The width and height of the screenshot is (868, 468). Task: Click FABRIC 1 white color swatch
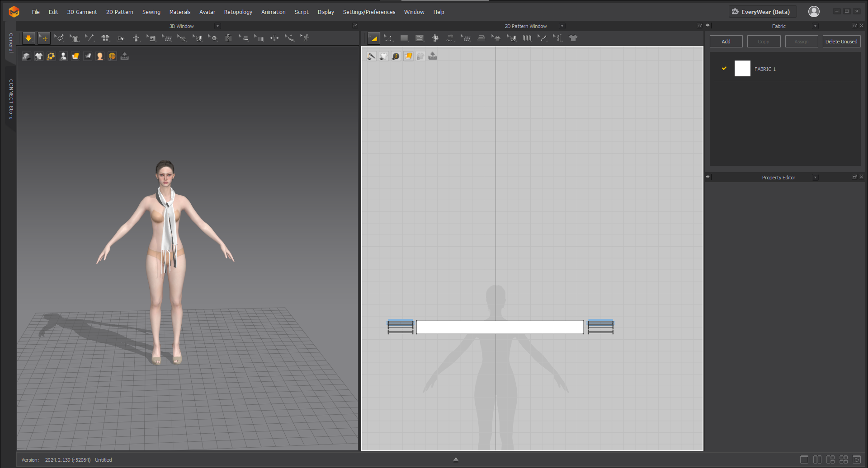pyautogui.click(x=742, y=69)
